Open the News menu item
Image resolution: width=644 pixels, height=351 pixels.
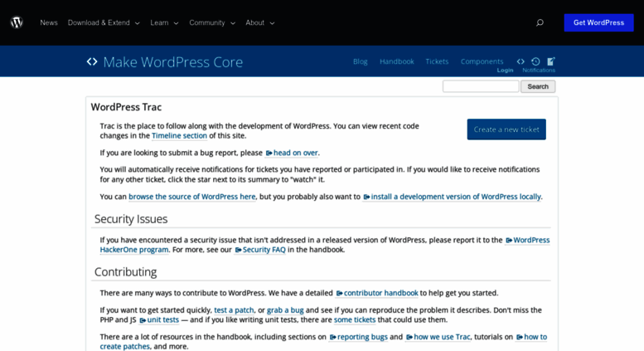click(49, 22)
